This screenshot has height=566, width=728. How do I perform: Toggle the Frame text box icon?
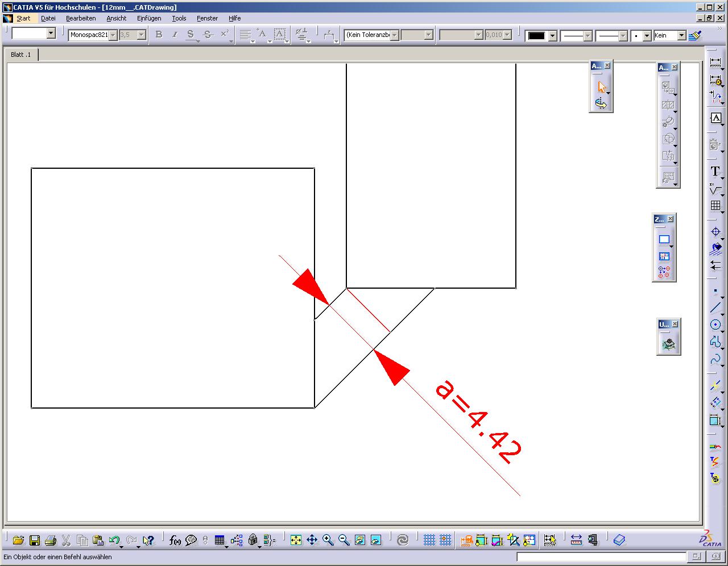[x=280, y=35]
